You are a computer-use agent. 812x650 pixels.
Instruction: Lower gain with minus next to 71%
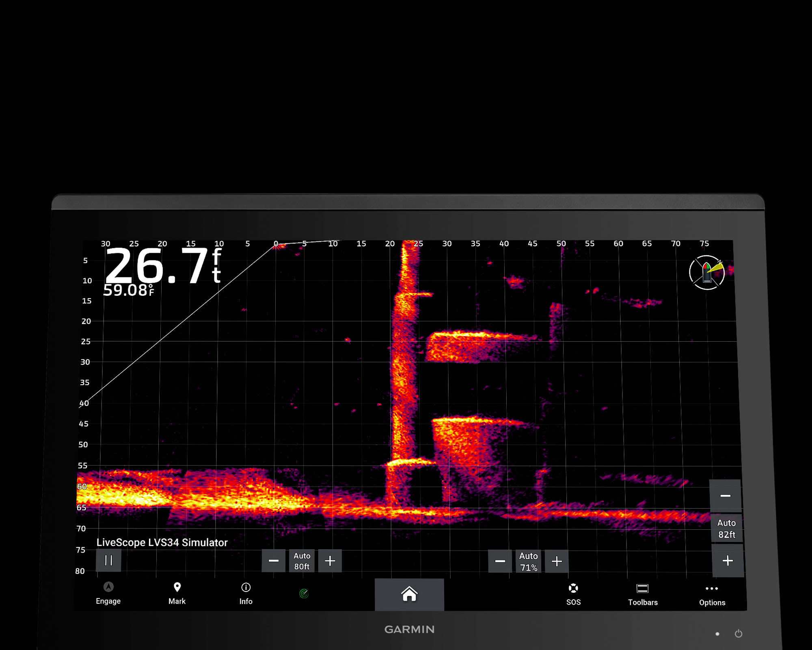[x=500, y=561]
